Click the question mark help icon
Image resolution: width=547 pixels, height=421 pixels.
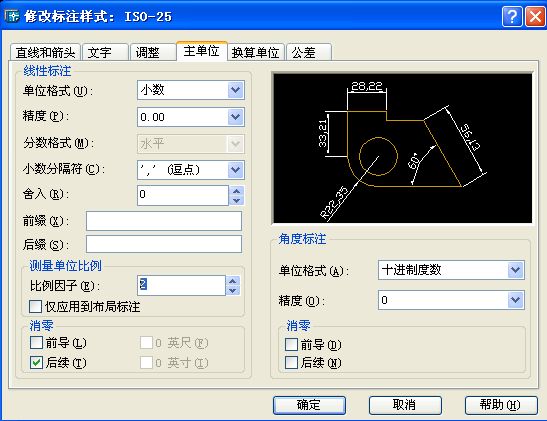(512, 16)
